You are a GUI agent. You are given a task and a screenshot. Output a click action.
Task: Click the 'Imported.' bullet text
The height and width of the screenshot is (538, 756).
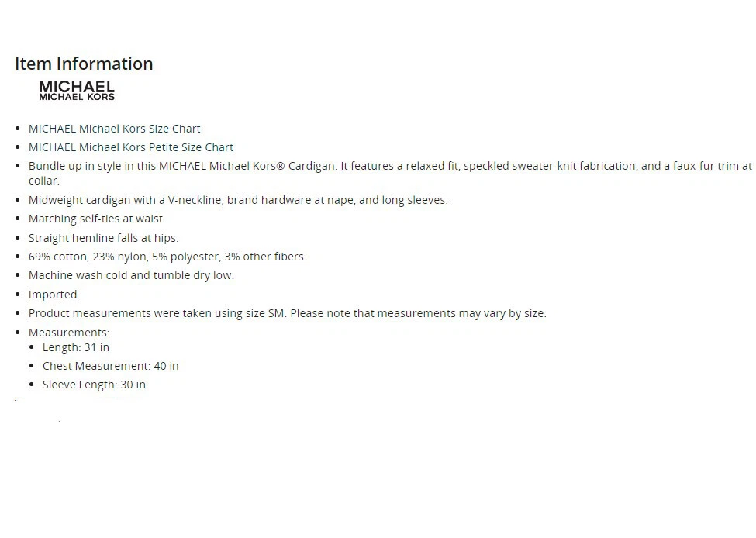point(54,295)
